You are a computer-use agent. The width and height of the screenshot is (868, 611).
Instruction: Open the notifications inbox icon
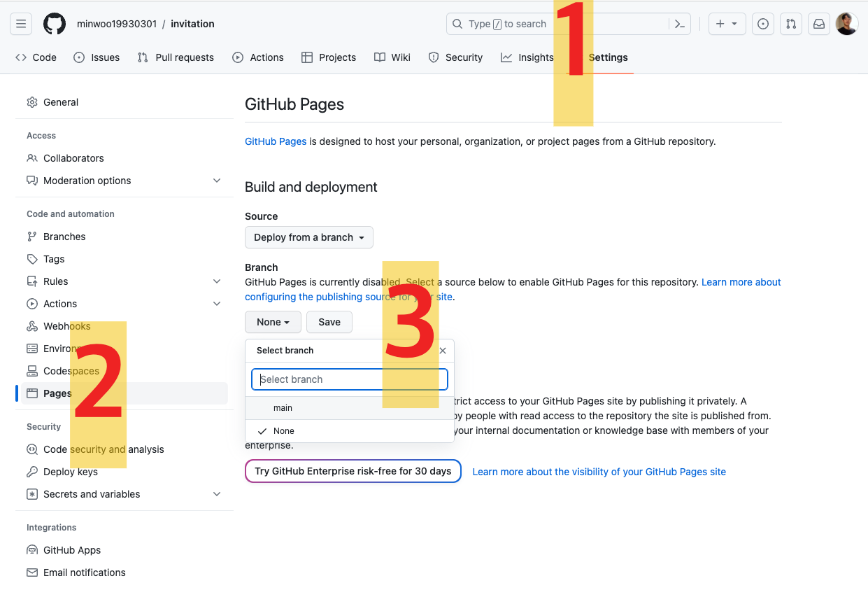[x=818, y=24]
